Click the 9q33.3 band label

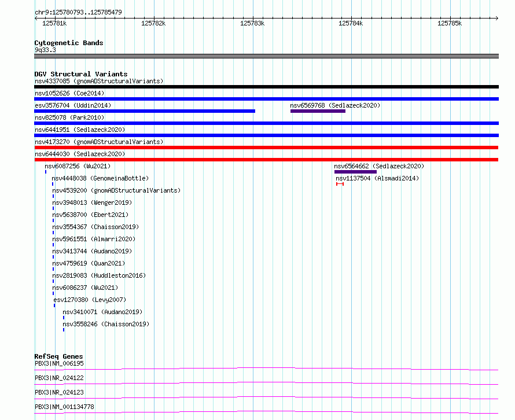[45, 50]
